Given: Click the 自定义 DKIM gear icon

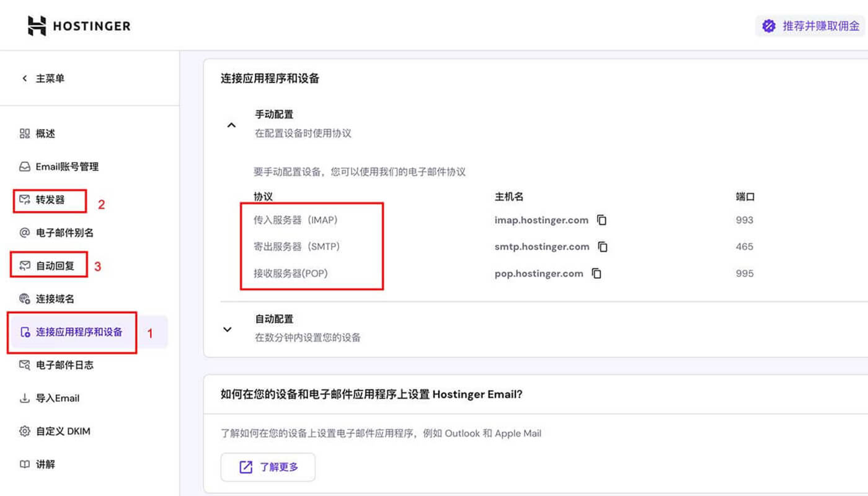Looking at the screenshot, I should pos(25,431).
